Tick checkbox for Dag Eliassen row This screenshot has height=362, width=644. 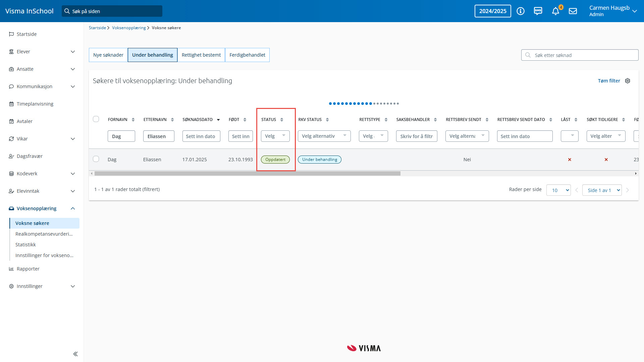click(96, 159)
